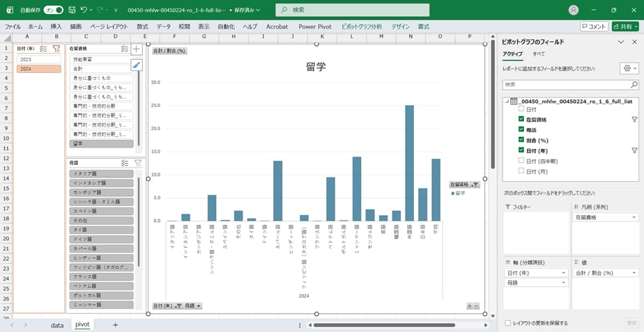Expand 合計 / 割合 (%) value dropdown
Image resolution: width=644 pixels, height=332 pixels.
pos(634,273)
